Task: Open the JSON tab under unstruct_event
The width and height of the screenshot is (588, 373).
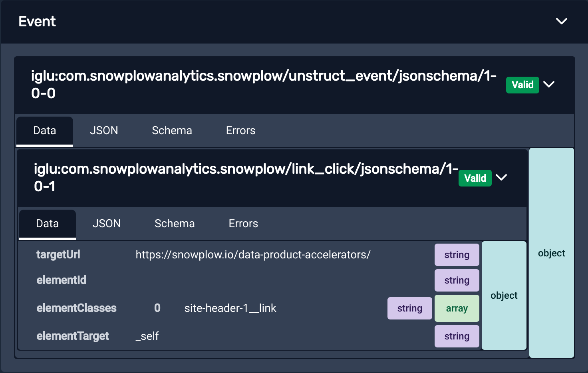Action: click(104, 130)
